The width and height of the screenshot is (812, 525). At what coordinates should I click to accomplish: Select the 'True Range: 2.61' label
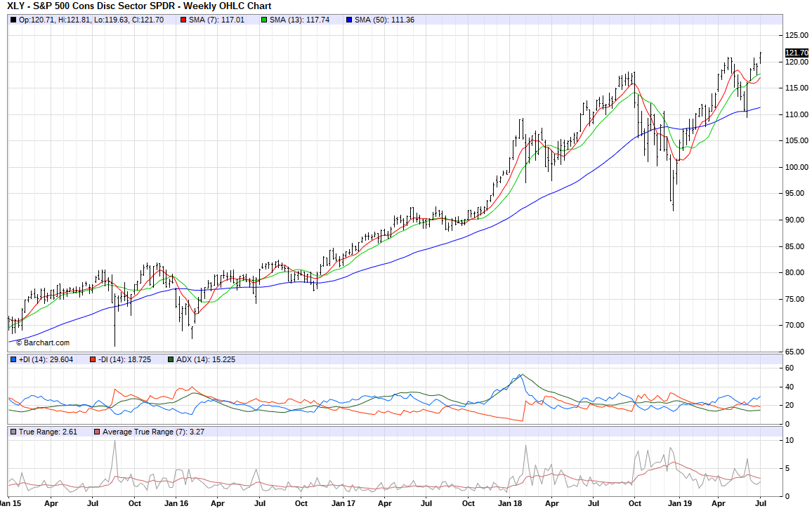[x=48, y=432]
